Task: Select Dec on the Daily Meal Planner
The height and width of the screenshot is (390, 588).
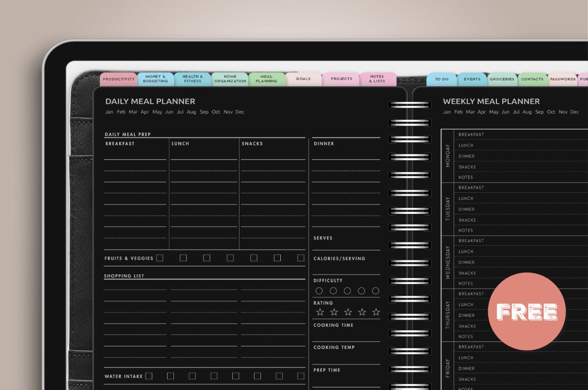Action: pos(240,112)
